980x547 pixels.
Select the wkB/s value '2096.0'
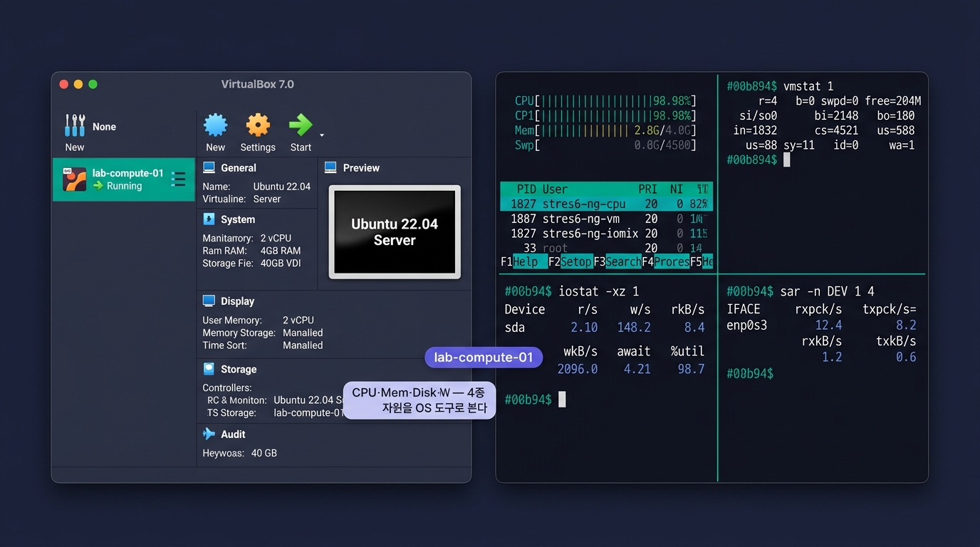click(578, 369)
